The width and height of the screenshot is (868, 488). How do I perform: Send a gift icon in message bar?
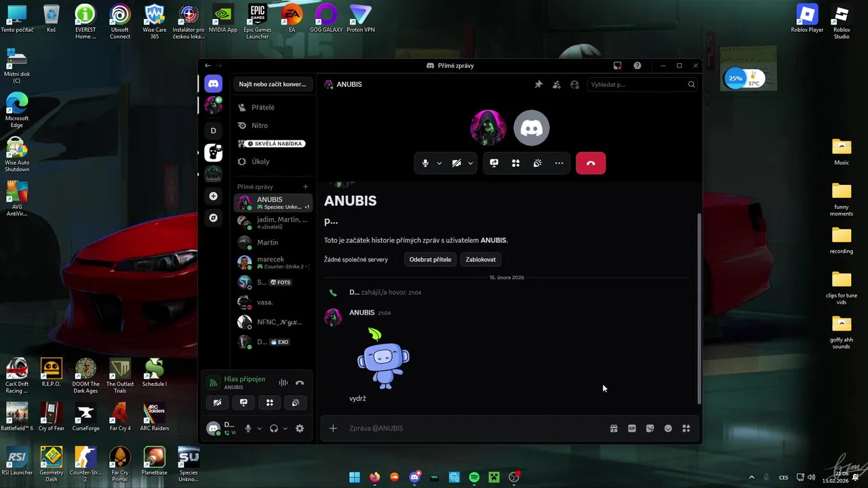pos(614,428)
